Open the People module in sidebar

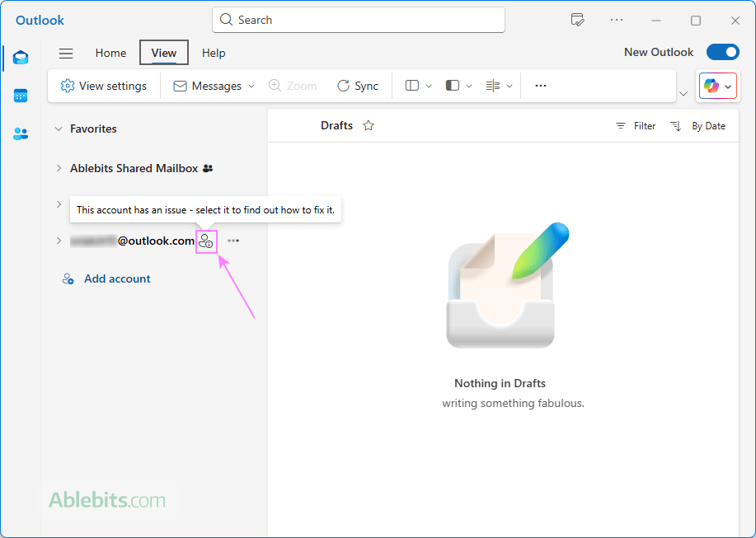pos(21,133)
